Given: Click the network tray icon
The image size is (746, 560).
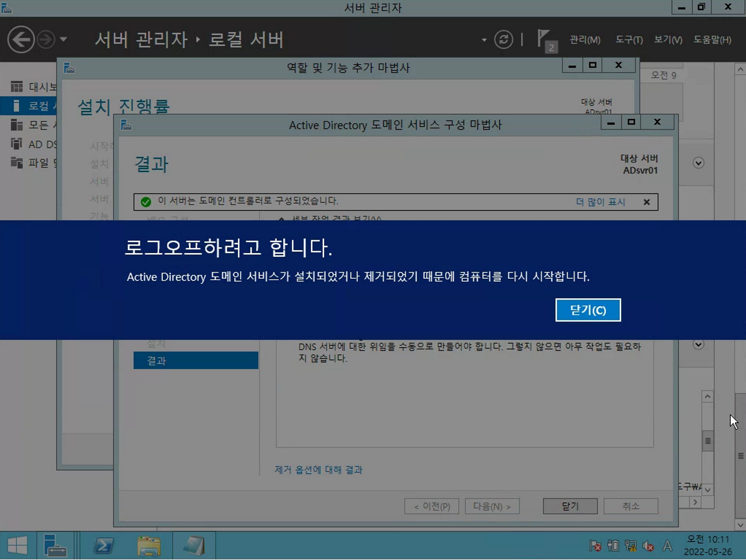Looking at the screenshot, I should [x=630, y=546].
